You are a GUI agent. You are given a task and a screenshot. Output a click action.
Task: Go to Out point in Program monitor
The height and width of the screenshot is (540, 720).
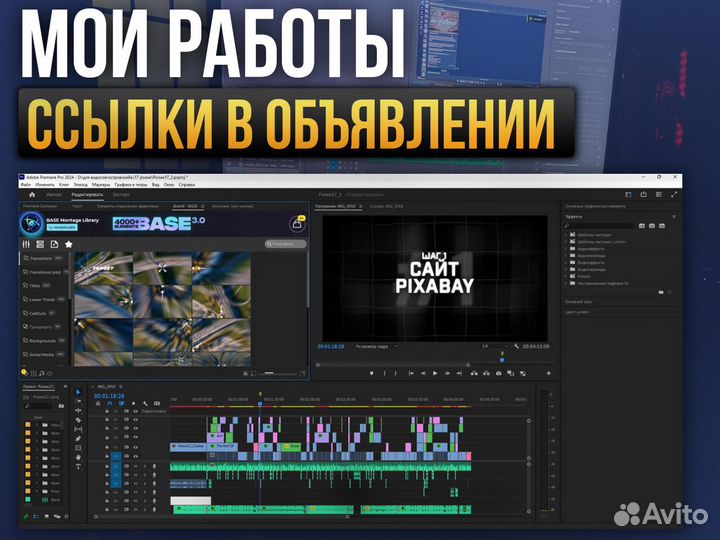click(x=459, y=374)
